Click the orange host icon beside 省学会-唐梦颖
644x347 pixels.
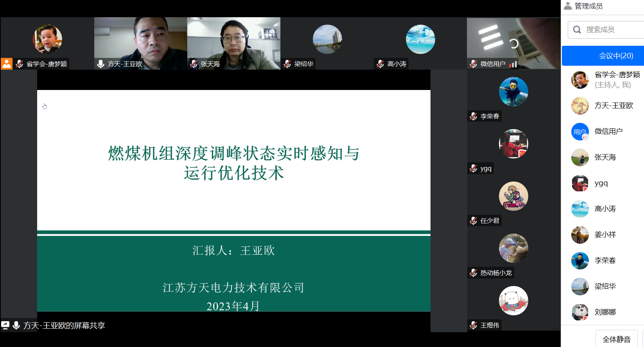coord(7,64)
